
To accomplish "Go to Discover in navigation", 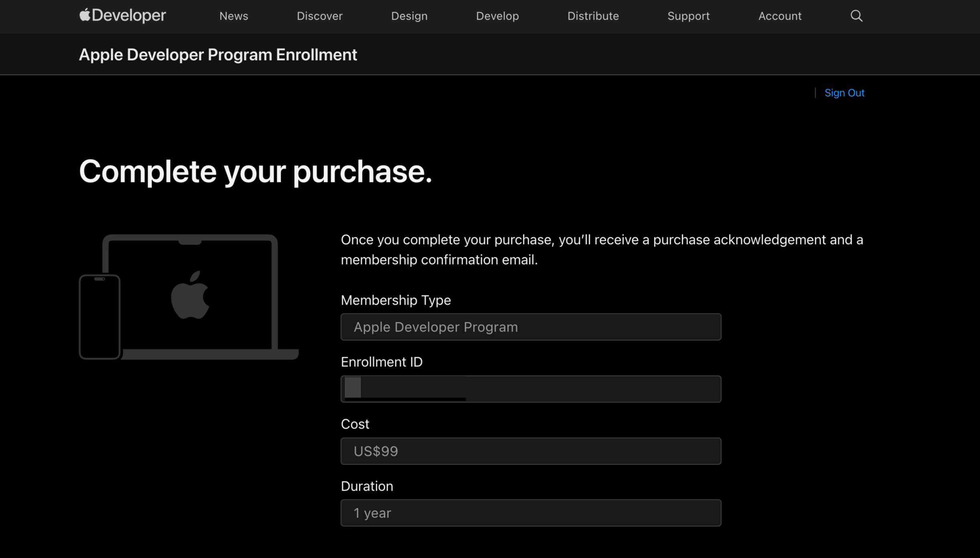I will pyautogui.click(x=320, y=16).
